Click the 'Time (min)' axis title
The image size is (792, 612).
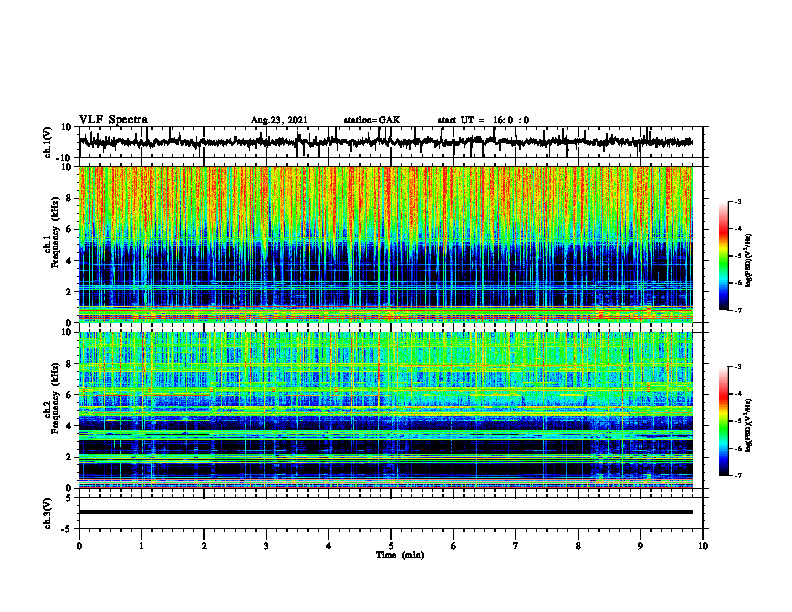pyautogui.click(x=400, y=555)
